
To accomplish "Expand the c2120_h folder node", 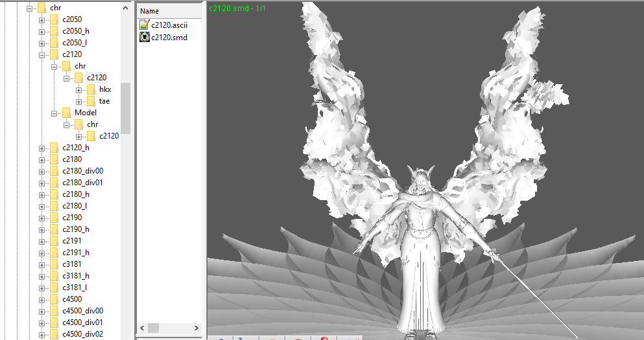I will [x=42, y=148].
